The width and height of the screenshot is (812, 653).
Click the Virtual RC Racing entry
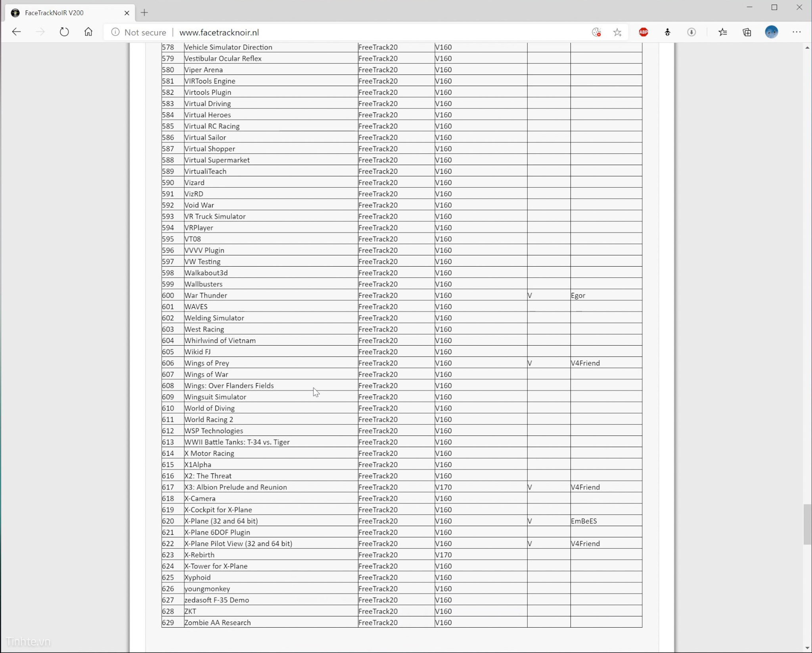tap(212, 127)
